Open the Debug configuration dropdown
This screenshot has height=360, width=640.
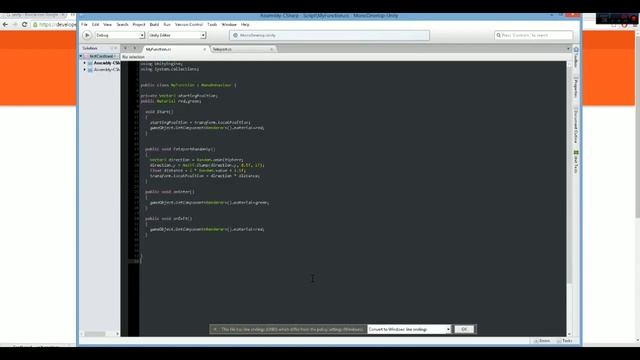[x=120, y=36]
